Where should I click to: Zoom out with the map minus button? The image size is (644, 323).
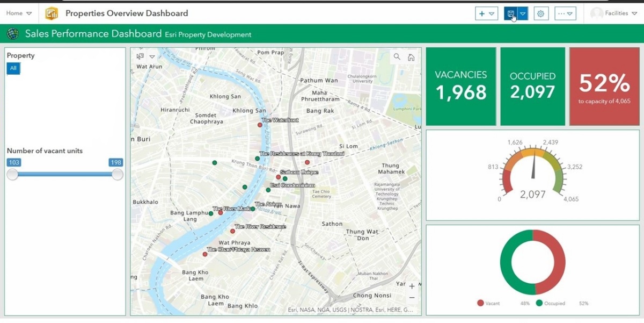pos(412,297)
